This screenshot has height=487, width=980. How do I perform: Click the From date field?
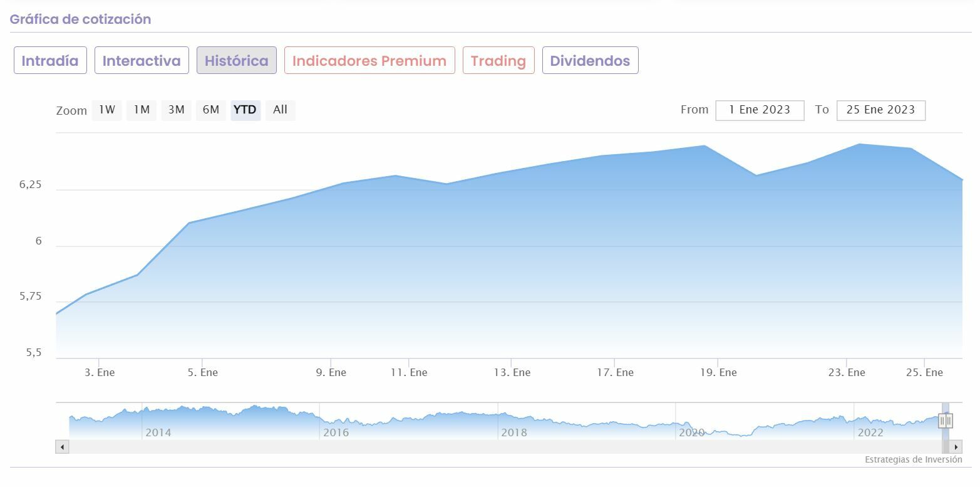point(760,110)
